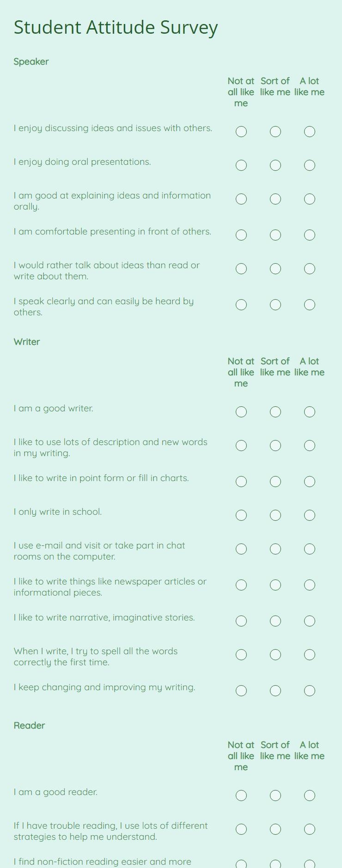Screen dimensions: 342x868
Task: Pick "Not at all like me" for talking rather than reading
Action: pos(241,268)
